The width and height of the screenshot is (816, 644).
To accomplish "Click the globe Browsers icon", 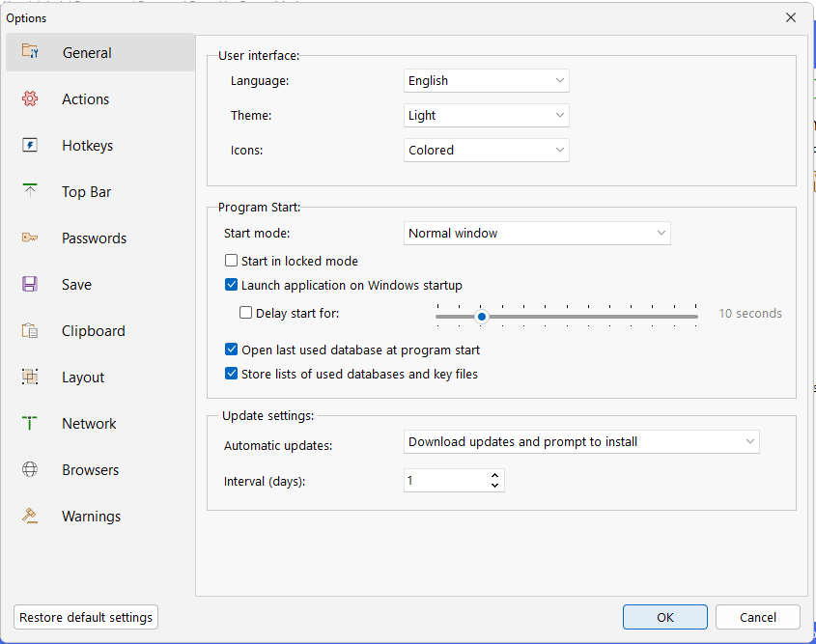I will [x=30, y=469].
